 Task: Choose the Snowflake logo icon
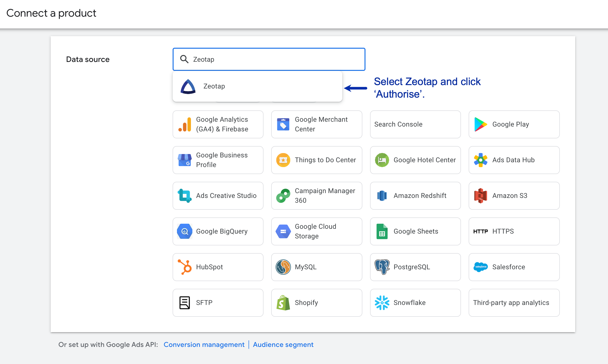click(382, 303)
